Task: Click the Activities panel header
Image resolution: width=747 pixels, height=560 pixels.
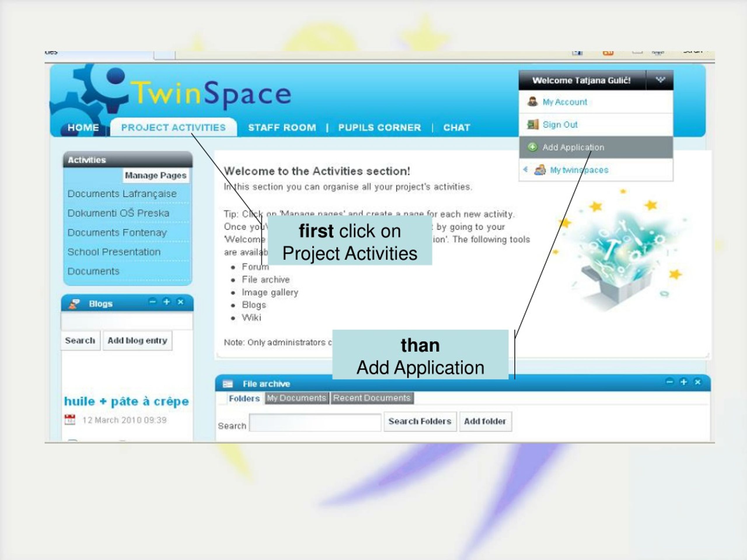Action: [128, 160]
